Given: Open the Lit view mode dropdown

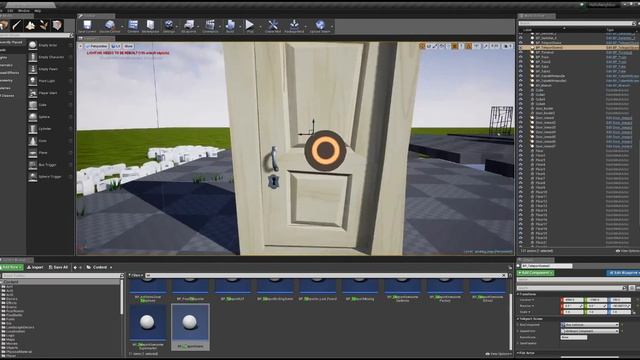Looking at the screenshot, I should 116,46.
